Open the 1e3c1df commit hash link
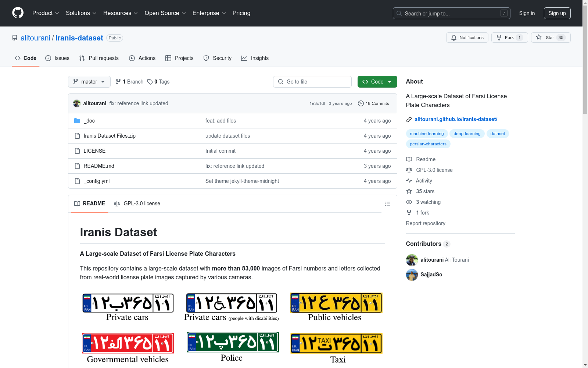The height and width of the screenshot is (368, 588). point(318,103)
